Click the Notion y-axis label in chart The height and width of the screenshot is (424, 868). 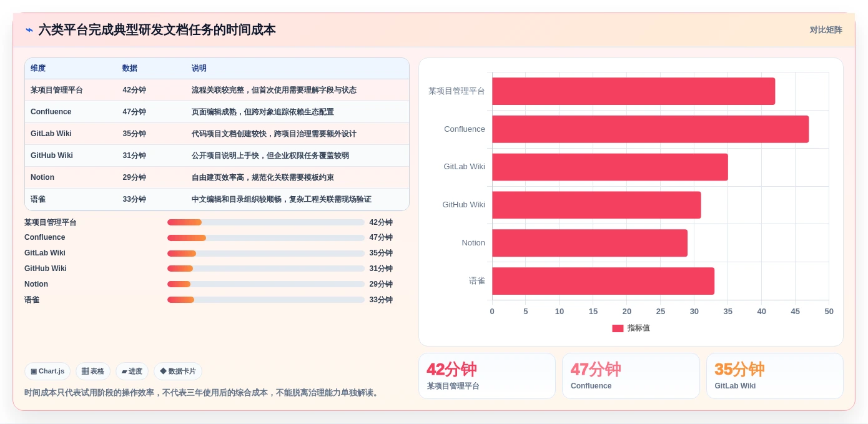click(473, 243)
